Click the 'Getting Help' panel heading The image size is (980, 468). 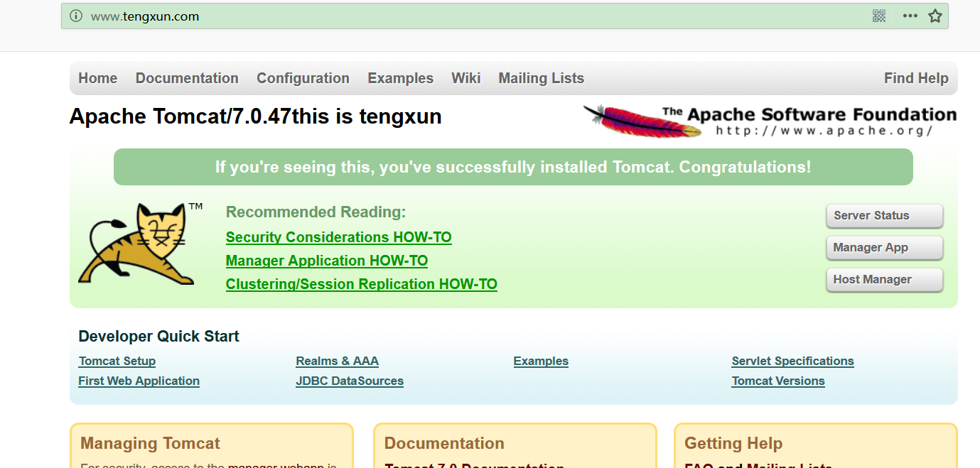coord(733,443)
